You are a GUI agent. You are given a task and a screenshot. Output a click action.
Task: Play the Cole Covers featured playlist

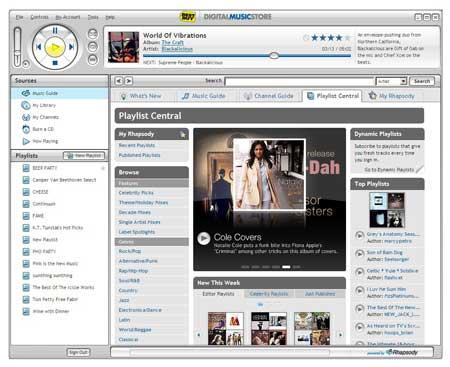203,238
